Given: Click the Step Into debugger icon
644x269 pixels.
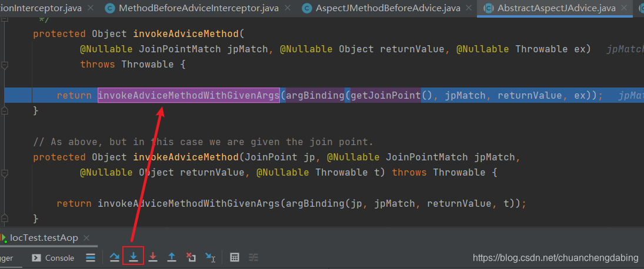Looking at the screenshot, I should pyautogui.click(x=134, y=257).
